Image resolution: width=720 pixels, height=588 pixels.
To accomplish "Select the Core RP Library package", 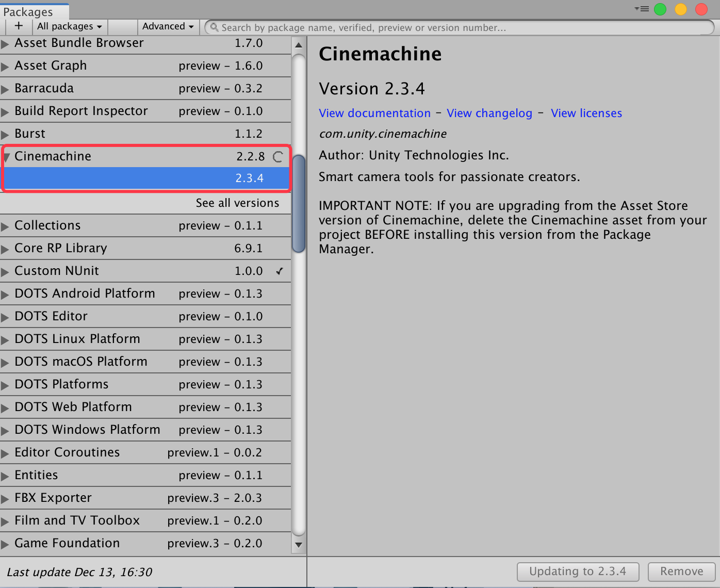I will 145,248.
